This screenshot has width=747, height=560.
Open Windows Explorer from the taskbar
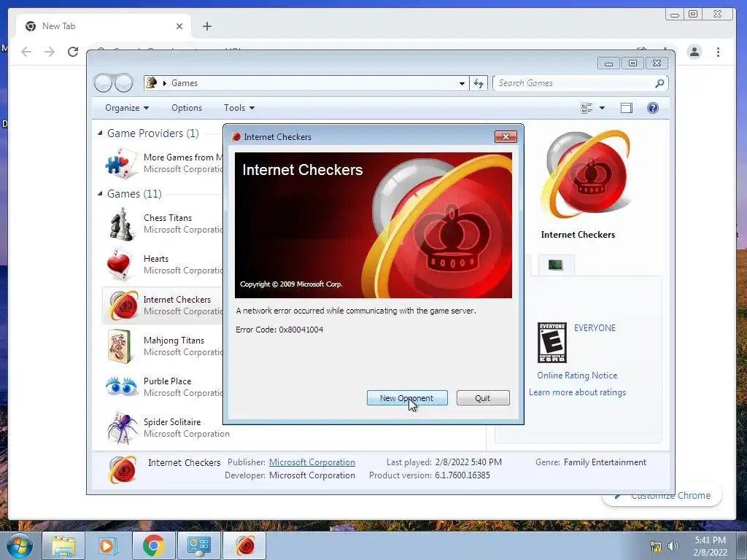[x=63, y=545]
